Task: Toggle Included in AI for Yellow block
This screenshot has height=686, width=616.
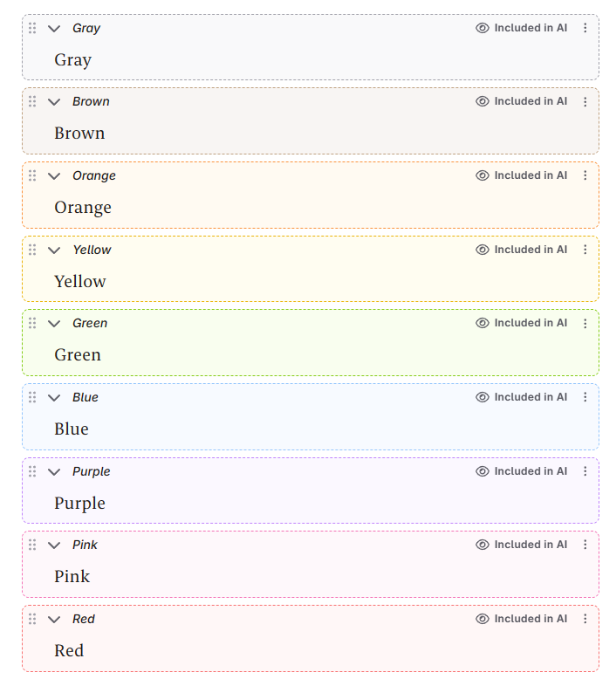Action: tap(521, 250)
